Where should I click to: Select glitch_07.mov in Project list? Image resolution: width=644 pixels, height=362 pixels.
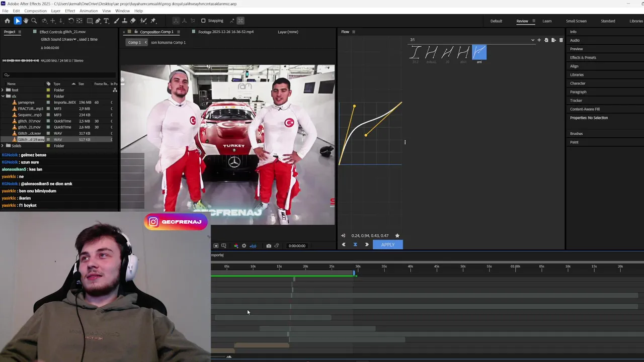pos(29,121)
